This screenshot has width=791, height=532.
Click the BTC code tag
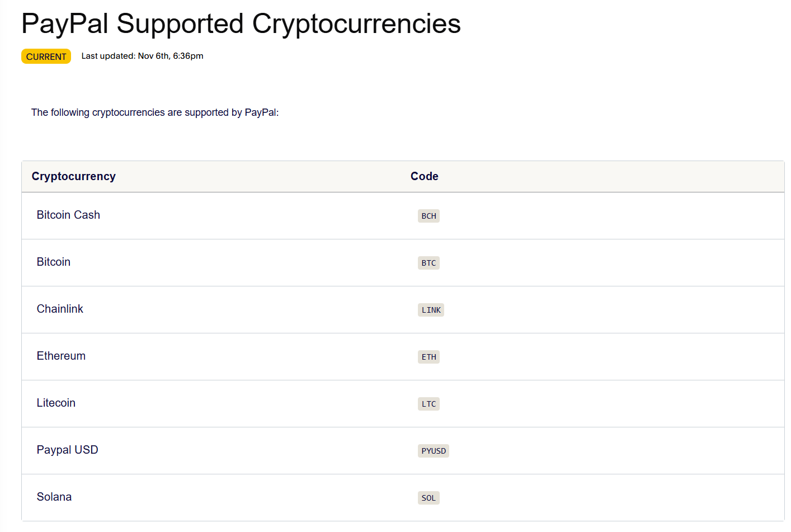tap(429, 263)
